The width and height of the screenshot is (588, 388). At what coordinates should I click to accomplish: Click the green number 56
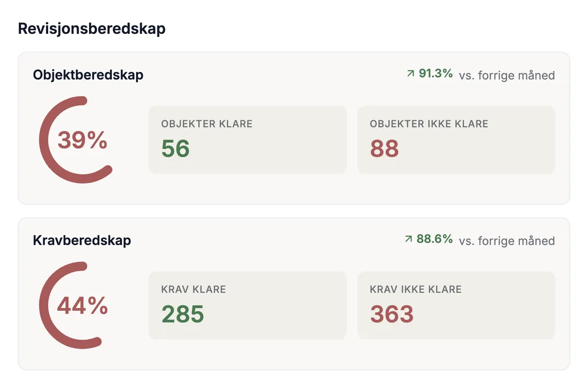pyautogui.click(x=176, y=149)
